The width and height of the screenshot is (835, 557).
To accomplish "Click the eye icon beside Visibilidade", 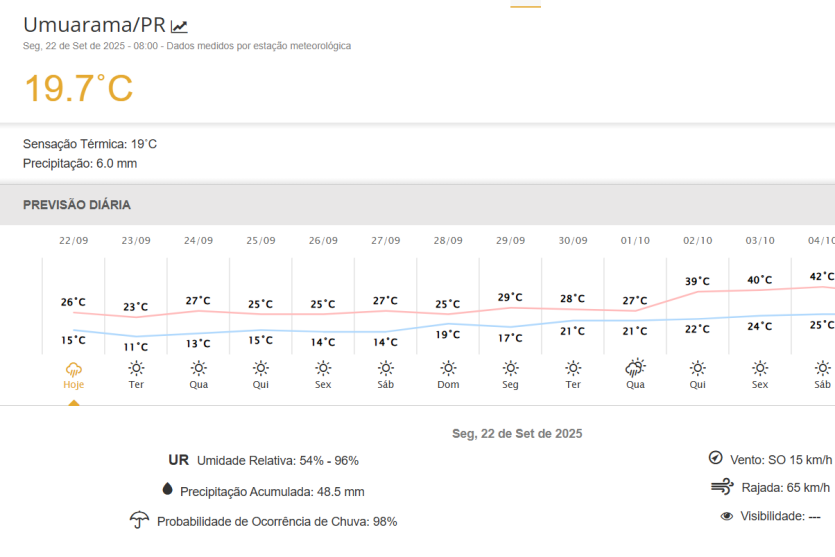I will point(727,516).
